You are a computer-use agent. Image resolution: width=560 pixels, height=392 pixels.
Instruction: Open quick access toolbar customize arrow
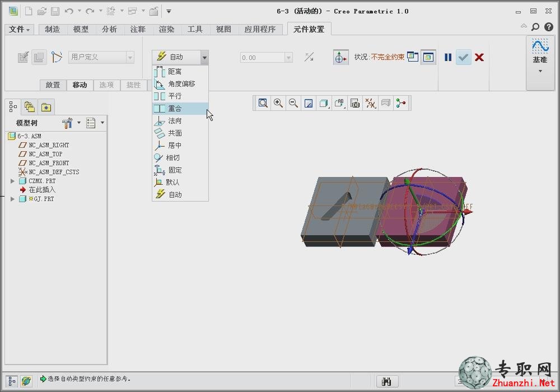click(x=169, y=11)
